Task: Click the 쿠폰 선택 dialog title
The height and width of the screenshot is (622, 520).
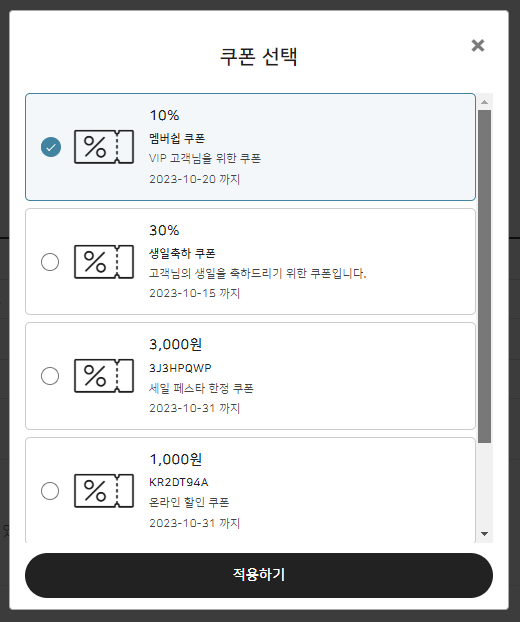Action: pyautogui.click(x=259, y=56)
